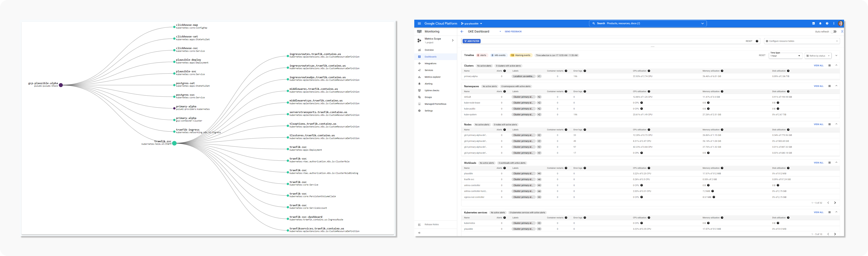Click the help icon beside filter RESET
Image resolution: width=868 pixels, height=256 pixels.
pyautogui.click(x=757, y=41)
